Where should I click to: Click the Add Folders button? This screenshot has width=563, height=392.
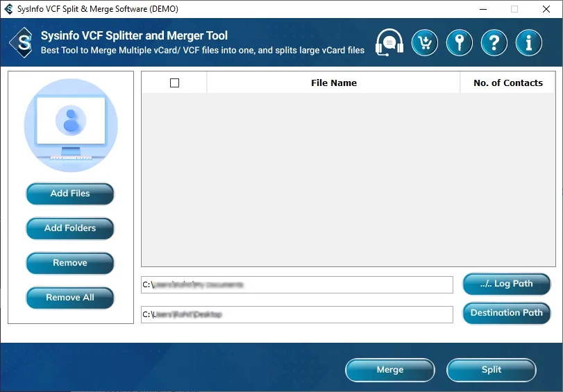tap(70, 228)
